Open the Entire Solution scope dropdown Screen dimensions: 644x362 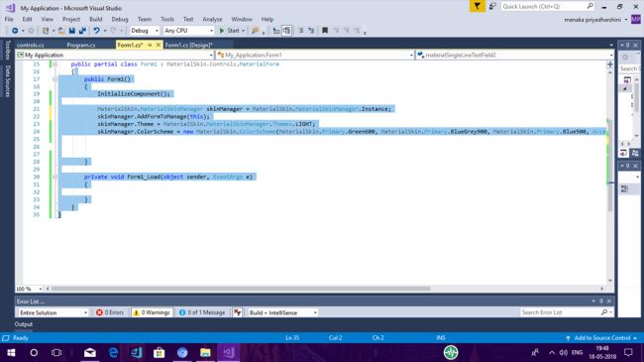coord(53,312)
